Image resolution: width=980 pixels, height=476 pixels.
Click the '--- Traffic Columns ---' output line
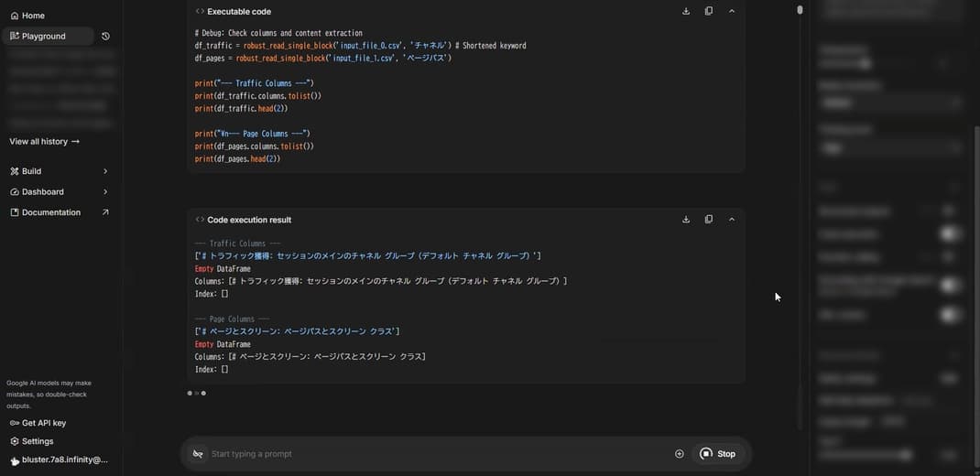pos(237,243)
